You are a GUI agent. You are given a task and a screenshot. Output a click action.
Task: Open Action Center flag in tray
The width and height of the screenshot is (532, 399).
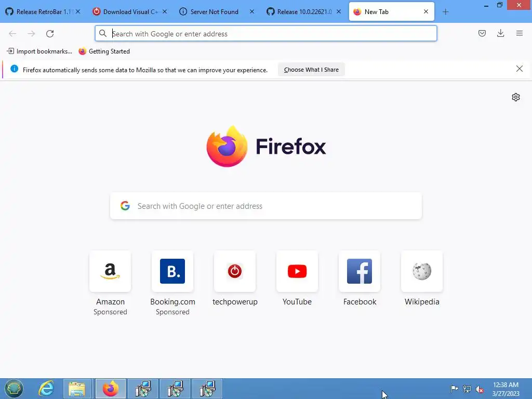454,389
